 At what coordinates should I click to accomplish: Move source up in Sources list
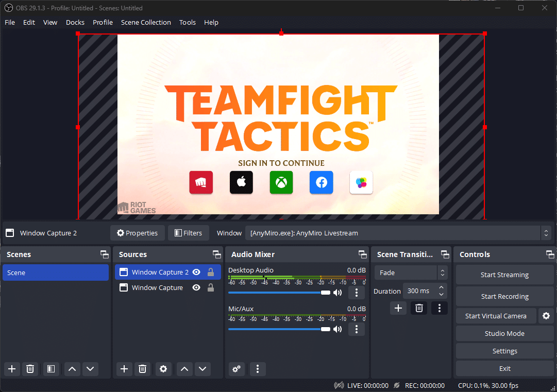point(184,369)
